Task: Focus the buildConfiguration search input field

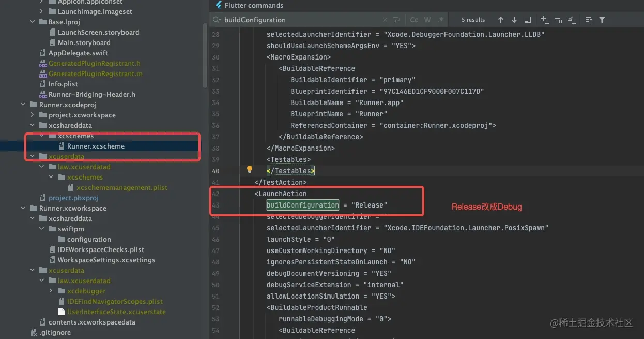Action: point(300,20)
